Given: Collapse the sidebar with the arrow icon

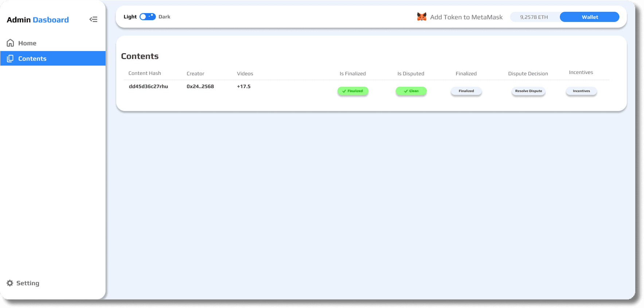Looking at the screenshot, I should (x=93, y=19).
